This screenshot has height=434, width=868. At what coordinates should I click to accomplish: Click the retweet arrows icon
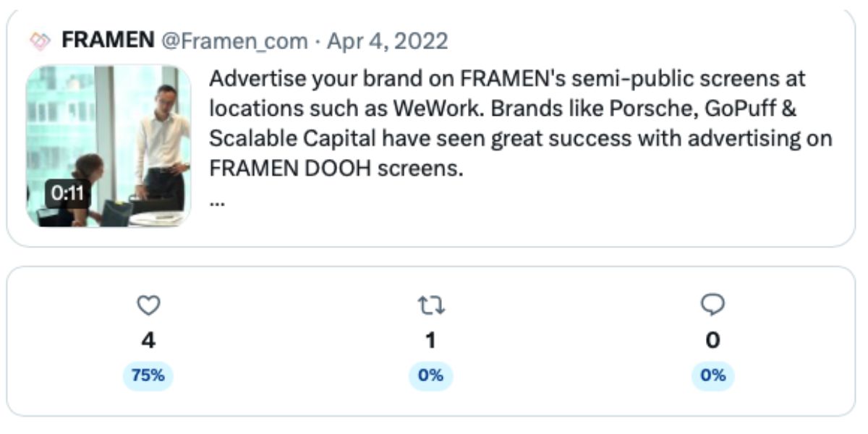tap(431, 306)
